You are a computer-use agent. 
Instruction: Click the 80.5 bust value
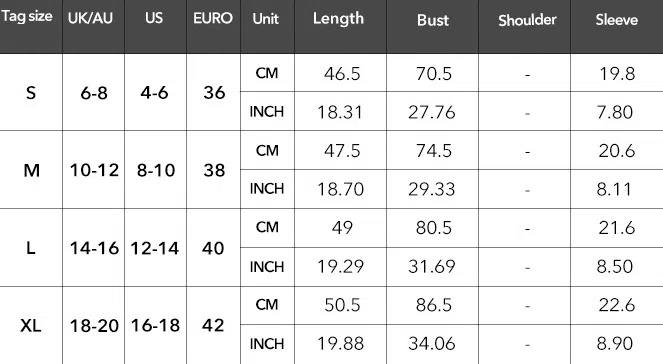433,228
